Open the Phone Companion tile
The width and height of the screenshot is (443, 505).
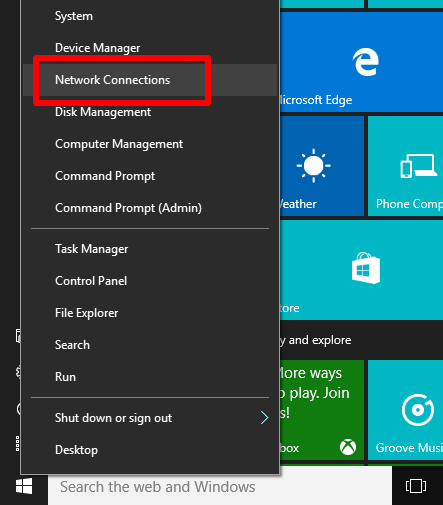pyautogui.click(x=405, y=166)
